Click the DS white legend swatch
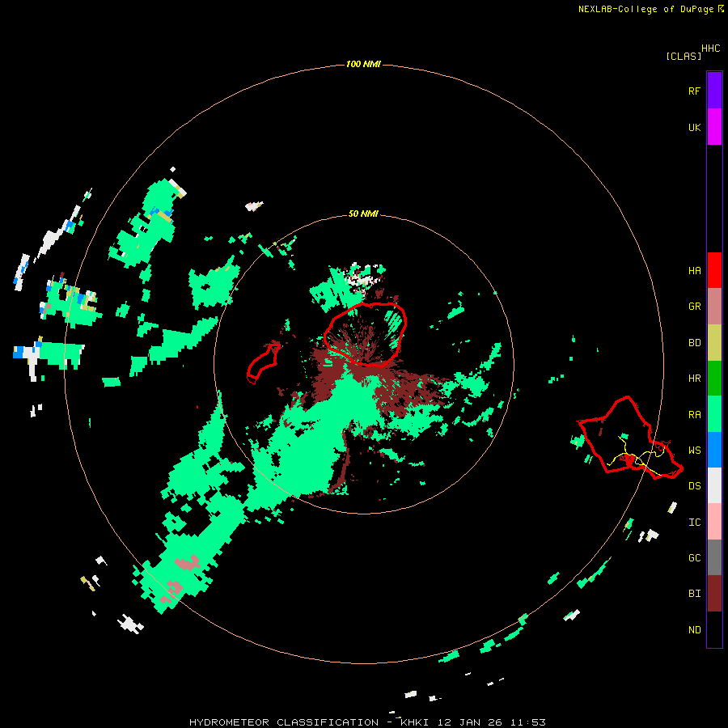 714,485
